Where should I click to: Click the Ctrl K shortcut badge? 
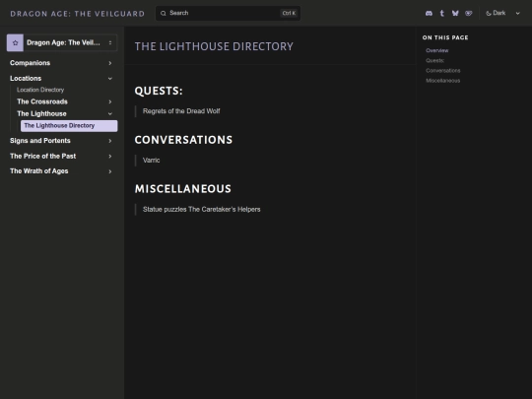tap(289, 13)
